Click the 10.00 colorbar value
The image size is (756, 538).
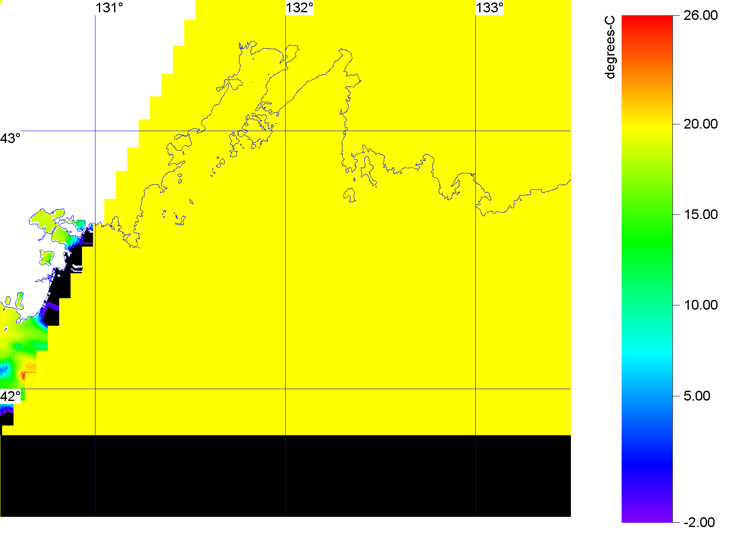[700, 305]
